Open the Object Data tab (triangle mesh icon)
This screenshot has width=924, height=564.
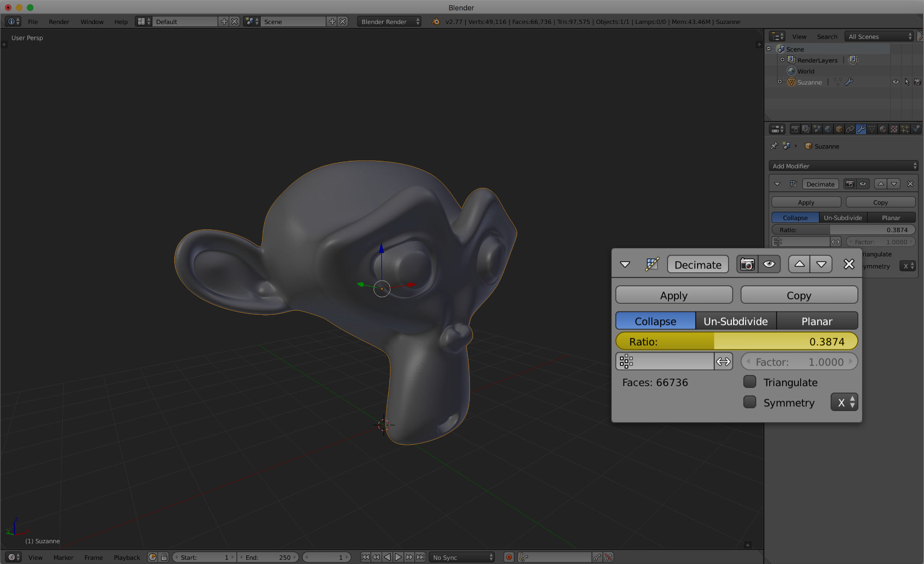coord(872,129)
